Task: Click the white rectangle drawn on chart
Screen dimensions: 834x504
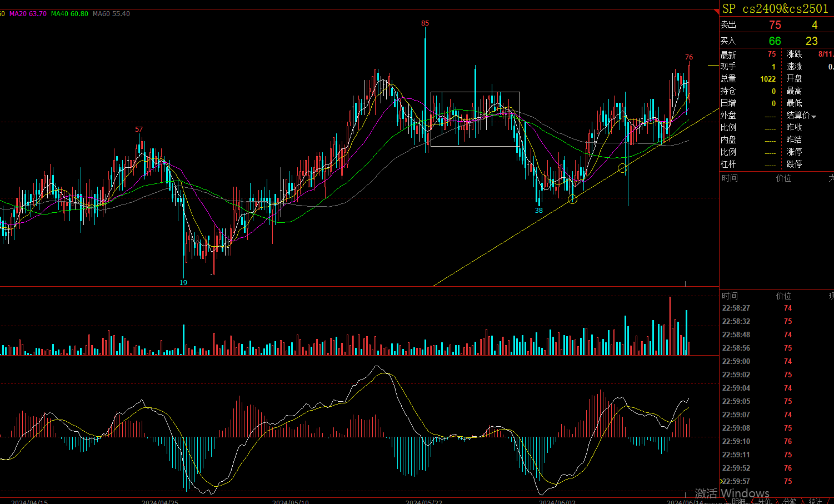Action: 475,92
